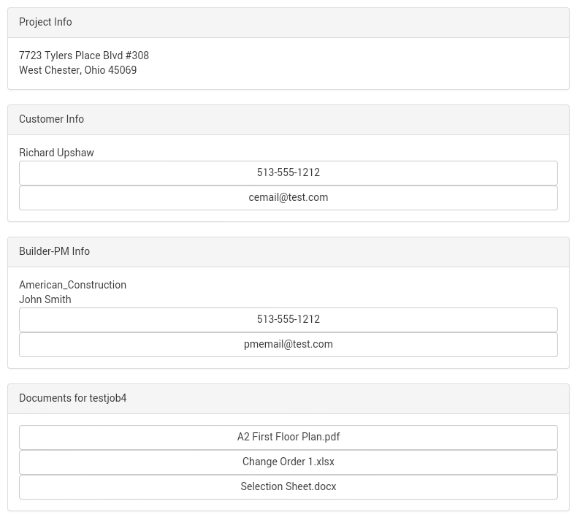Click the #308 unit number in address
The image size is (577, 520).
pos(137,55)
